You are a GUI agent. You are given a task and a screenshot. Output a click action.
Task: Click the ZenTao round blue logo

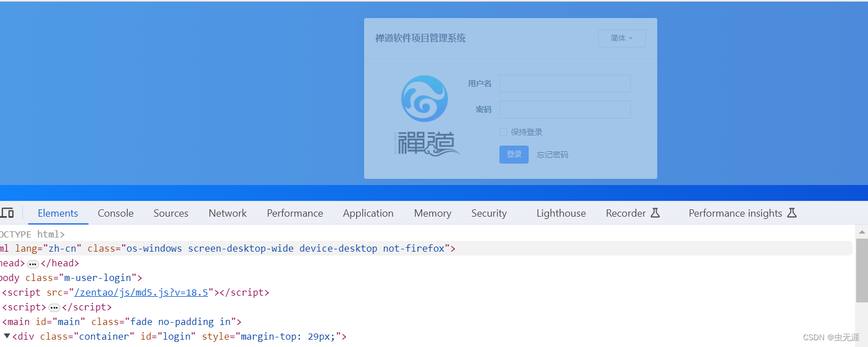[424, 99]
